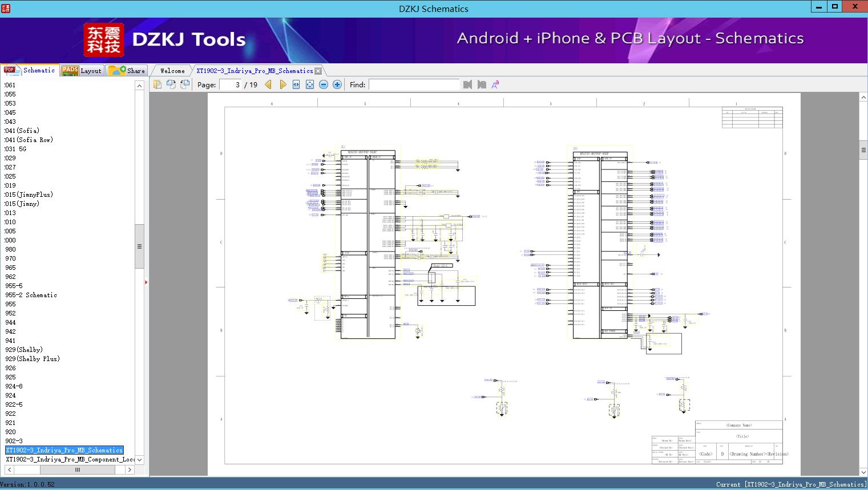Select the ':053' list item
This screenshot has width=868, height=490.
pos(10,103)
